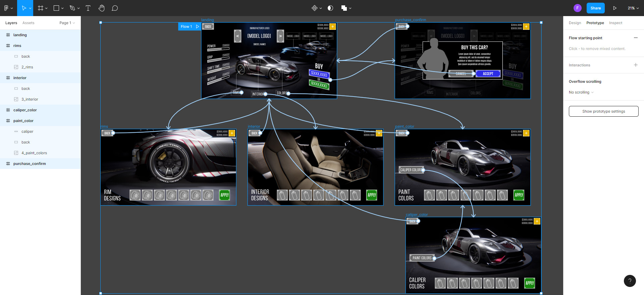Image resolution: width=644 pixels, height=295 pixels.
Task: Open the zoom level dropdown
Action: tap(633, 8)
